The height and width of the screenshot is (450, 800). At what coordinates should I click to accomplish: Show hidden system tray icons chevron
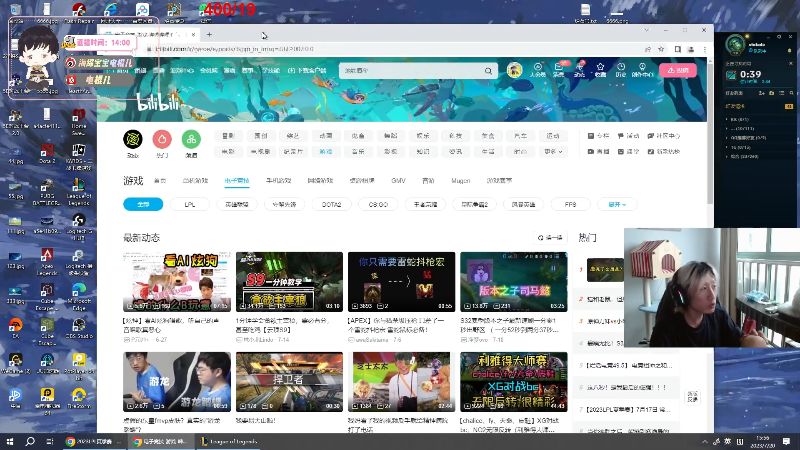point(705,441)
